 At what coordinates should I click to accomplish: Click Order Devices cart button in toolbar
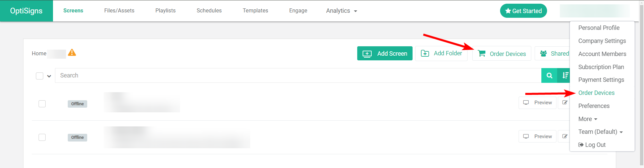click(502, 54)
